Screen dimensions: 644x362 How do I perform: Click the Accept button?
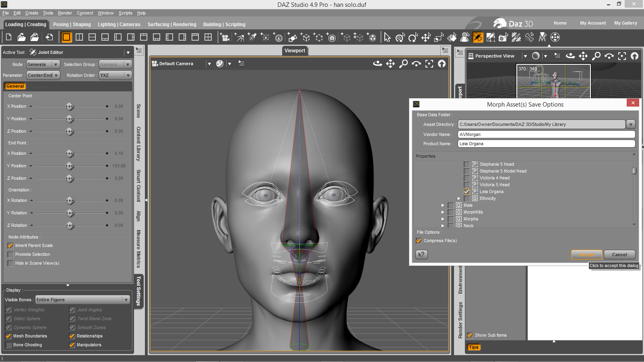(x=587, y=255)
